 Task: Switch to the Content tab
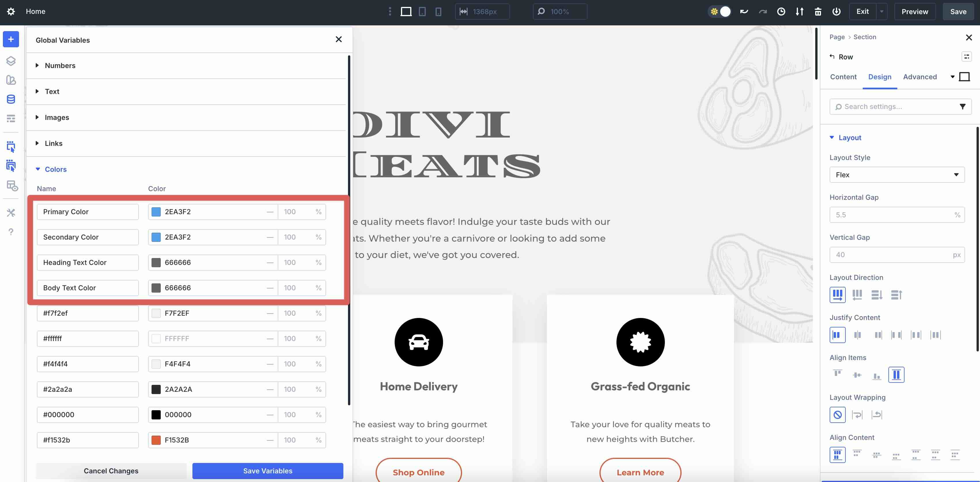coord(843,77)
